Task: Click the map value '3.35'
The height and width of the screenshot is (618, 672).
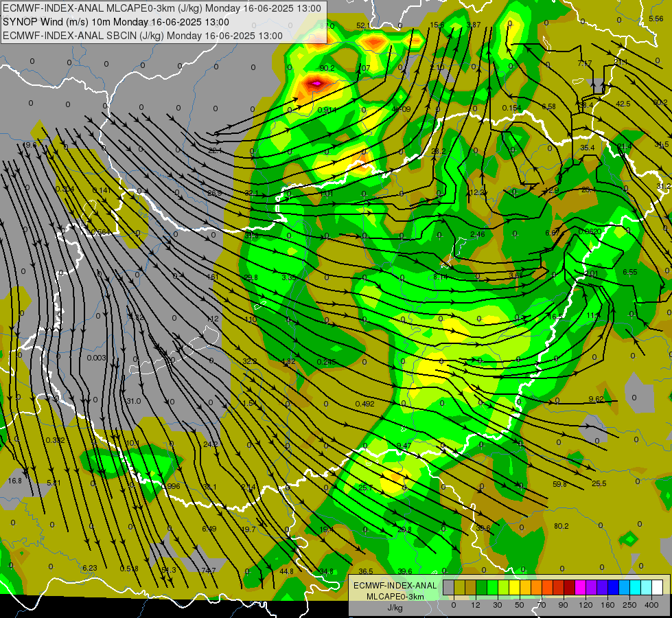Action: click(289, 277)
